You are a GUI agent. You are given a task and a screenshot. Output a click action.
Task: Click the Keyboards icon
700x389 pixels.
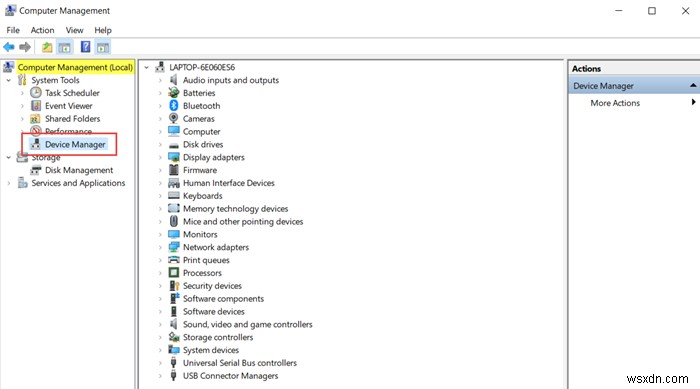click(174, 196)
